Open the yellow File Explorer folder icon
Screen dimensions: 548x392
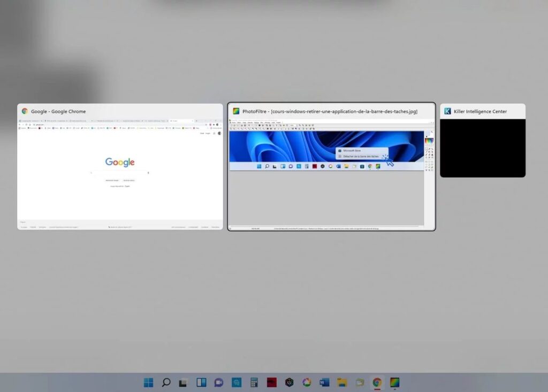342,382
